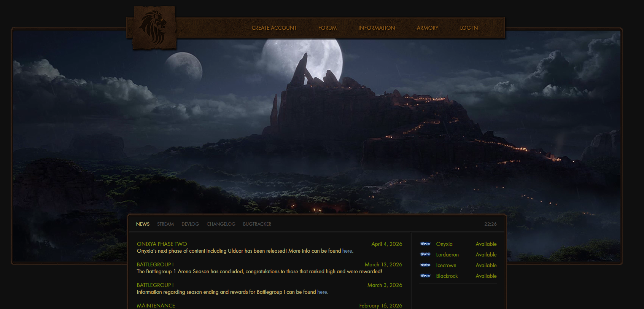Click the March 13, 2026 date
644x309 pixels.
383,264
